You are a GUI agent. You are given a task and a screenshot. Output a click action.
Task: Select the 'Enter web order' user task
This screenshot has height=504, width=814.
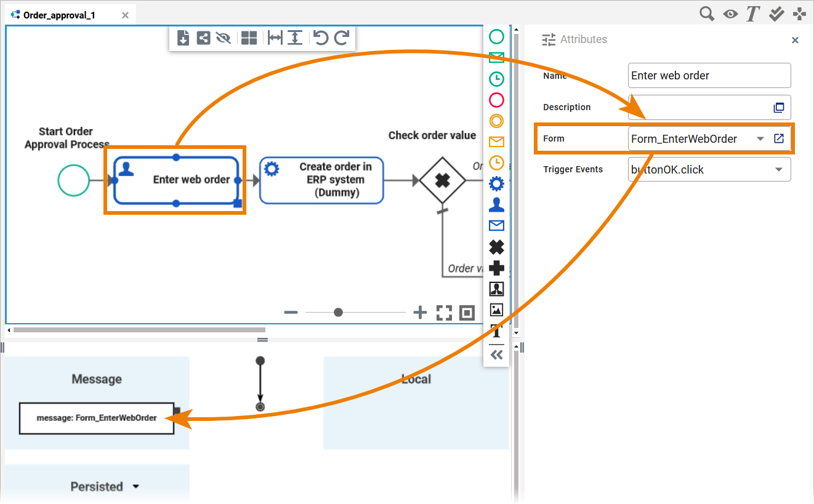(175, 180)
